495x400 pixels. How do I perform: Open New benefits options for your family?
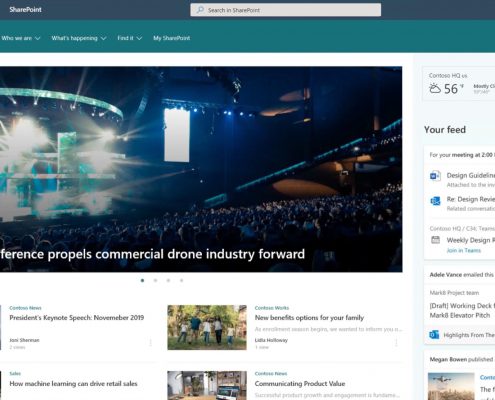click(x=309, y=318)
